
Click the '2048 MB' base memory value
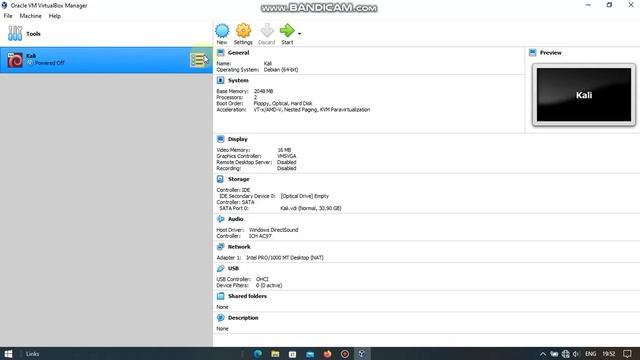(x=263, y=91)
